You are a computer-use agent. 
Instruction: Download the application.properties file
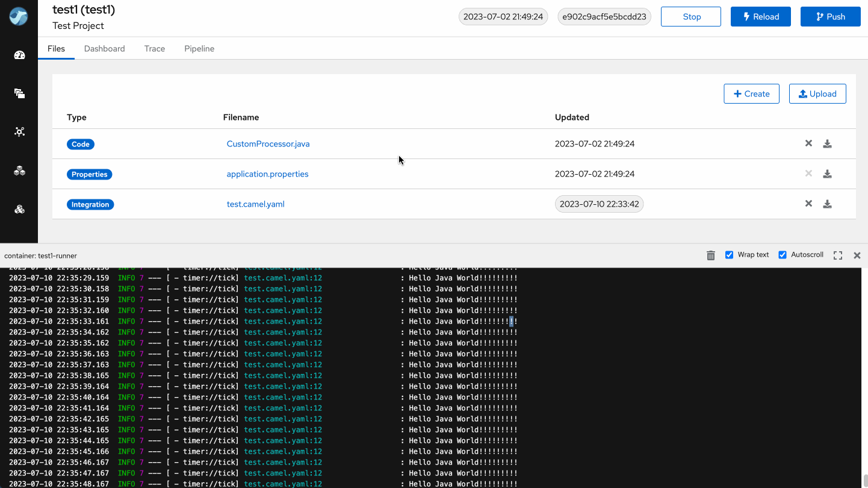pyautogui.click(x=827, y=174)
